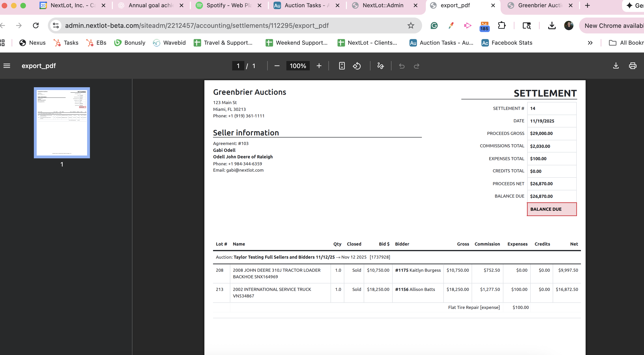Screen dimensions: 644x355
Task: Fit PDF to page
Action: click(x=342, y=66)
